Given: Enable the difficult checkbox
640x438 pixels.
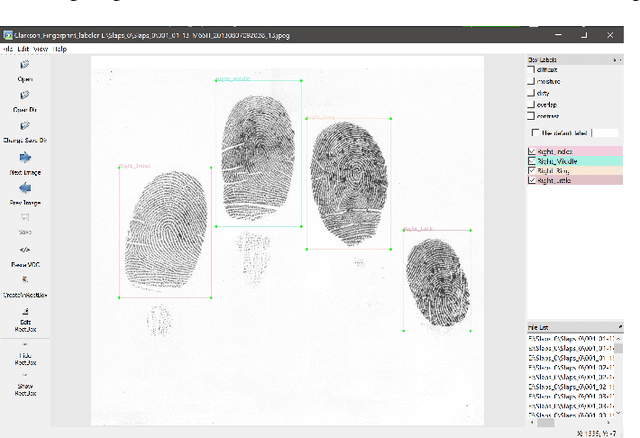Looking at the screenshot, I should [532, 71].
